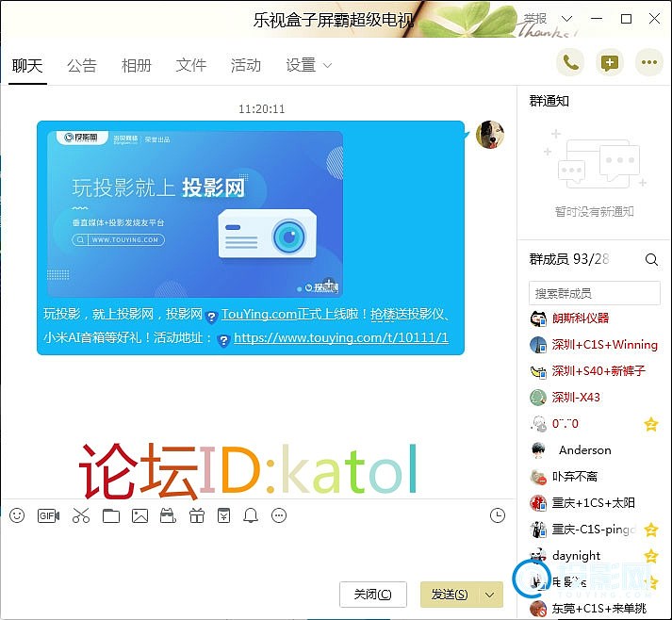The width and height of the screenshot is (672, 620).
Task: Expand the 设置 dropdown arrow
Action: click(327, 66)
